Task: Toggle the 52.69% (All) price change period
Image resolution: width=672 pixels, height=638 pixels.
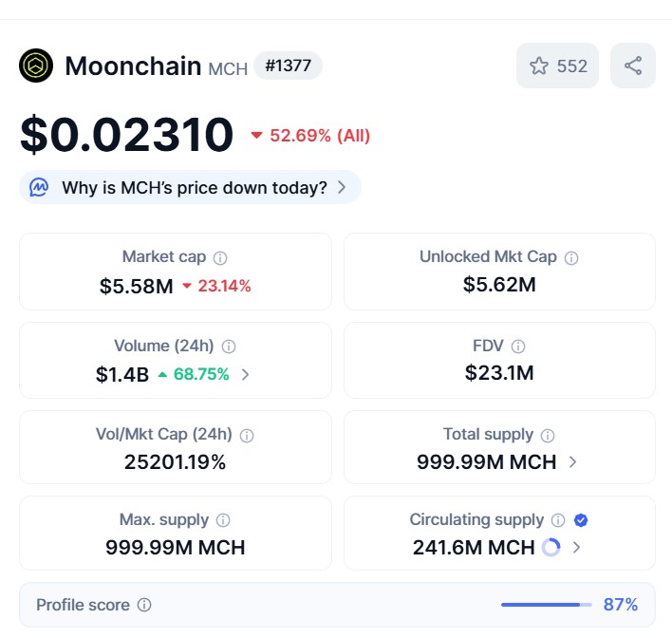Action: [310, 136]
